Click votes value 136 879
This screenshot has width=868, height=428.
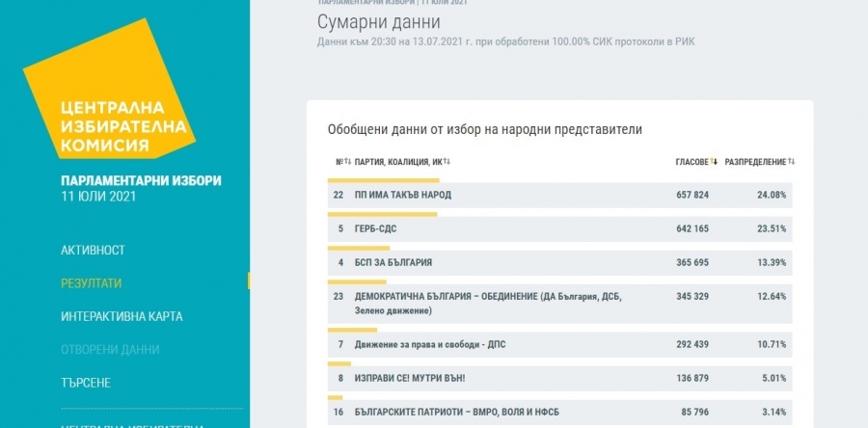[x=692, y=379]
